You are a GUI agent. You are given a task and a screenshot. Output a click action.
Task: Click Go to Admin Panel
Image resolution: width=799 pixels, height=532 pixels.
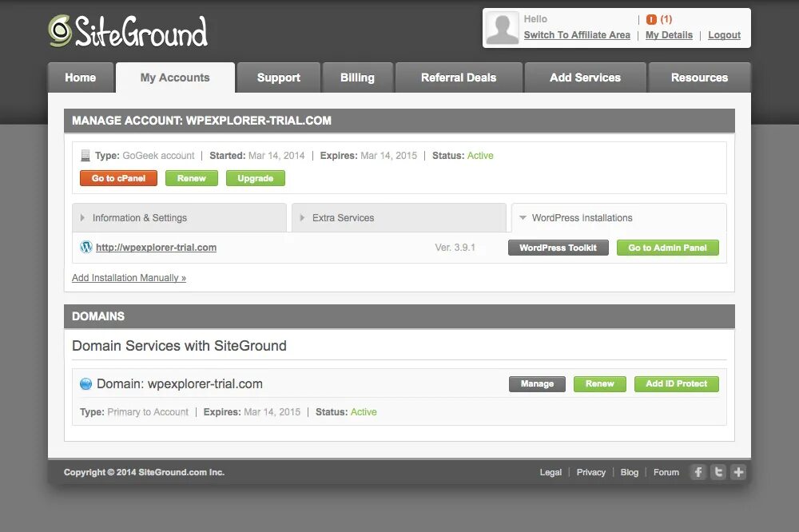pyautogui.click(x=667, y=248)
